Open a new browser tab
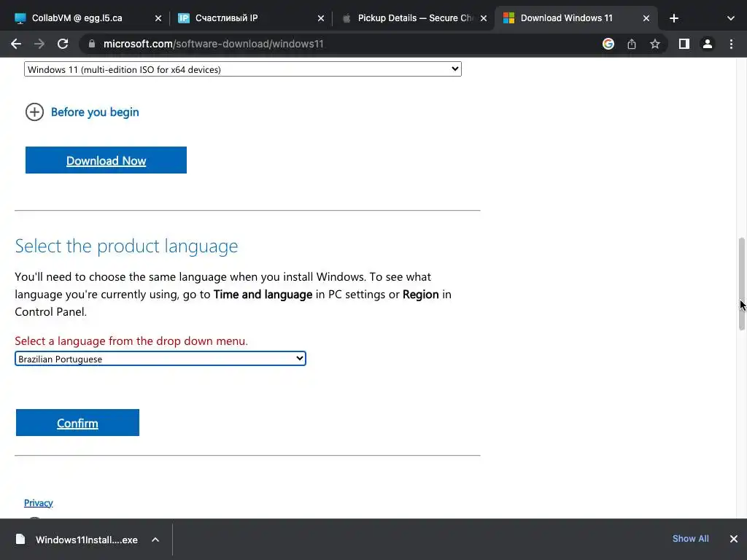747x560 pixels. pos(673,18)
